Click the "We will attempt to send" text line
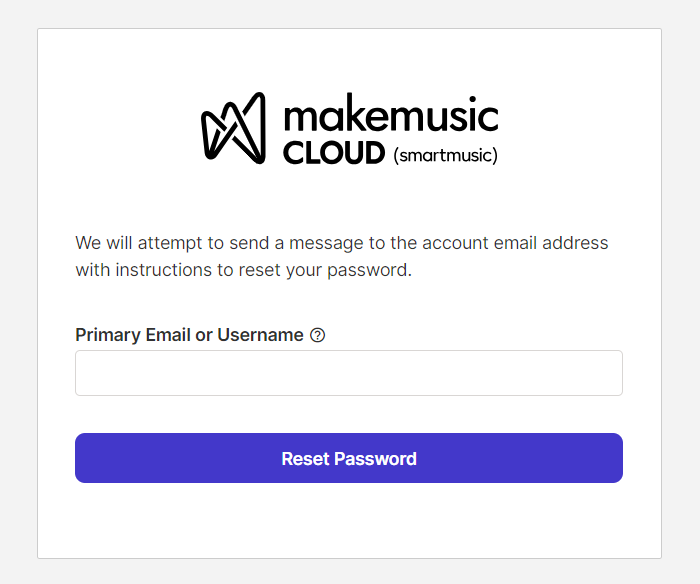The width and height of the screenshot is (700, 584). point(342,243)
